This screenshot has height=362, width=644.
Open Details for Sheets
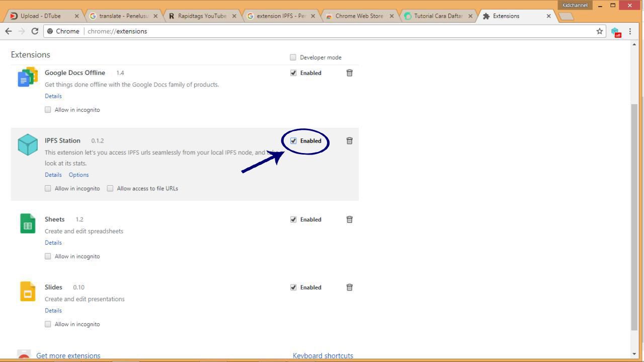[x=53, y=243]
